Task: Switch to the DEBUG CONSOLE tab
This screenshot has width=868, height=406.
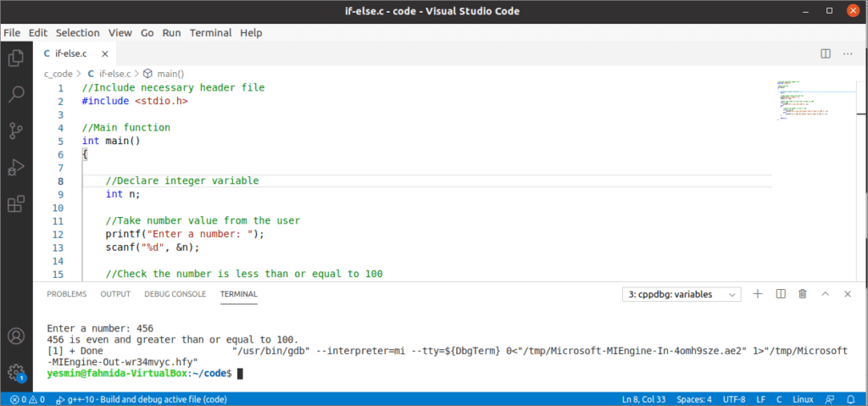Action: (x=175, y=294)
